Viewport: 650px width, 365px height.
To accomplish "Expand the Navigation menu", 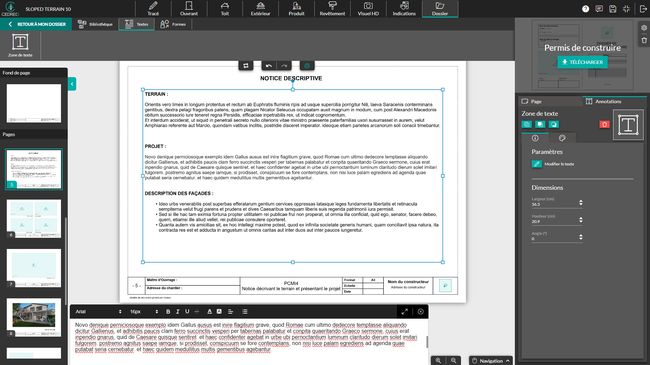I will [x=491, y=360].
